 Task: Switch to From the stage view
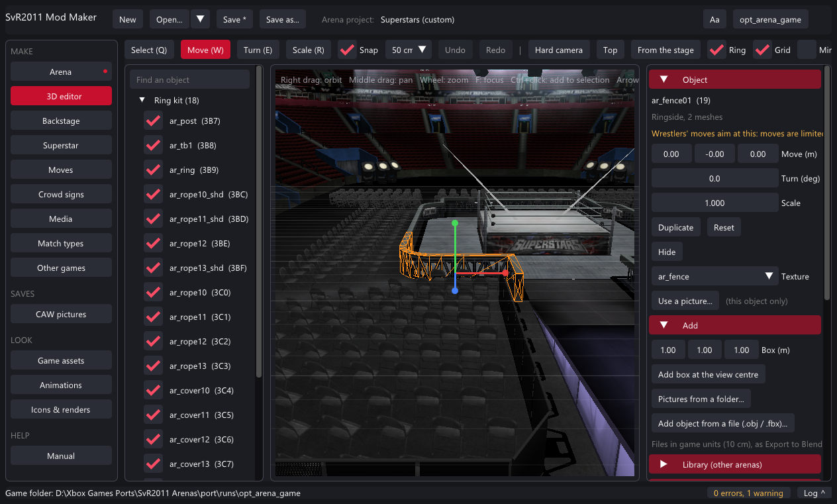(x=665, y=50)
